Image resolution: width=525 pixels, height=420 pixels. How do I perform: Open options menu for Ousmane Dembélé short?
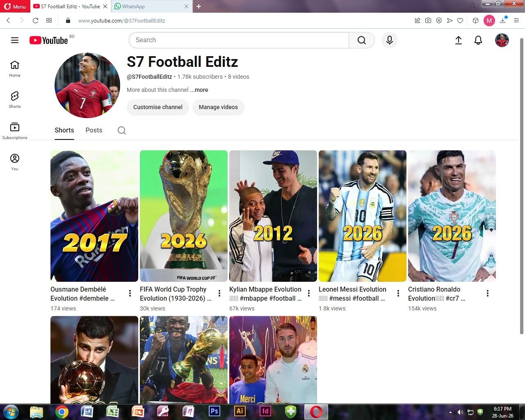click(x=130, y=293)
